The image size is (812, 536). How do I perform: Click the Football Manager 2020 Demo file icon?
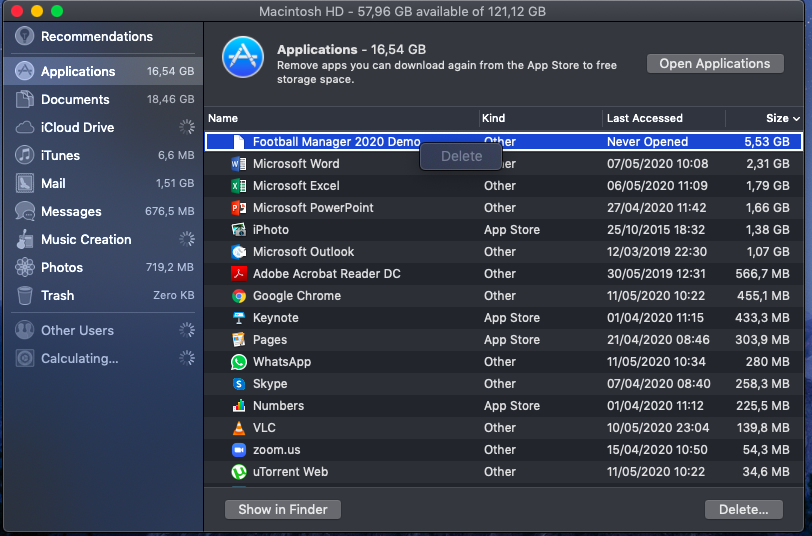238,141
